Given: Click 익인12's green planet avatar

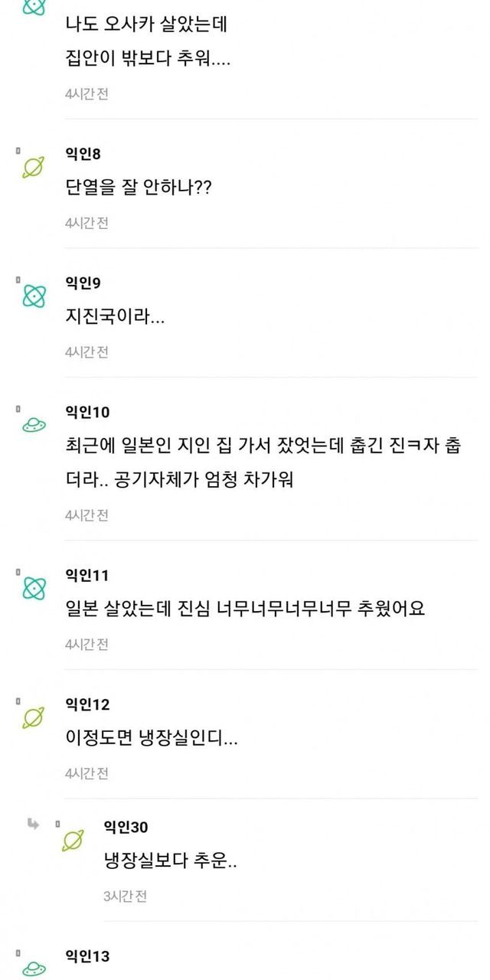Looking at the screenshot, I should 34,717.
